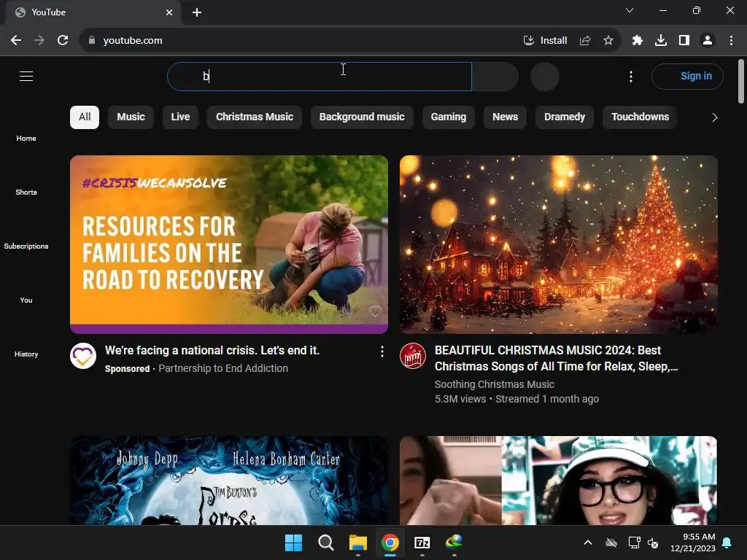Open the Windows Start menu

293,542
